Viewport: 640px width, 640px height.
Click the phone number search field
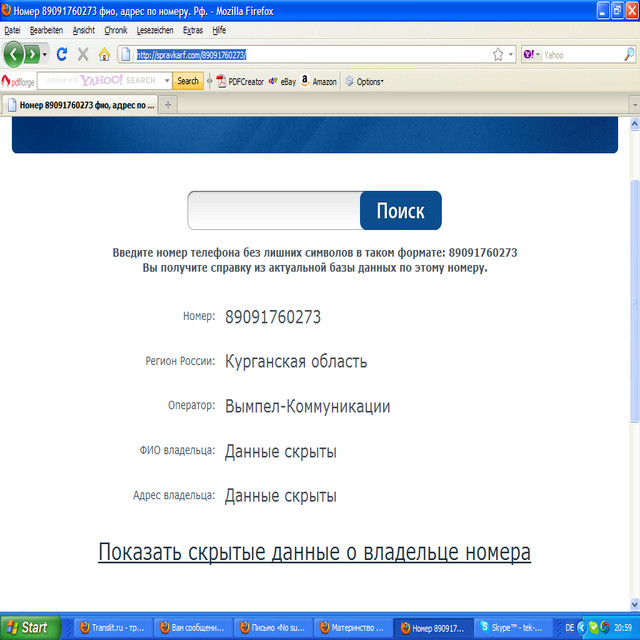pos(274,211)
